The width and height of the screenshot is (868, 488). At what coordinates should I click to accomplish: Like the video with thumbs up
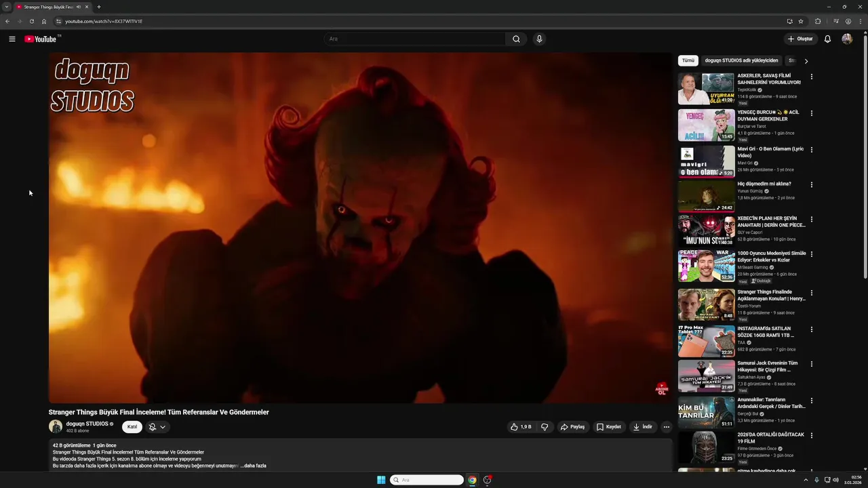[521, 427]
